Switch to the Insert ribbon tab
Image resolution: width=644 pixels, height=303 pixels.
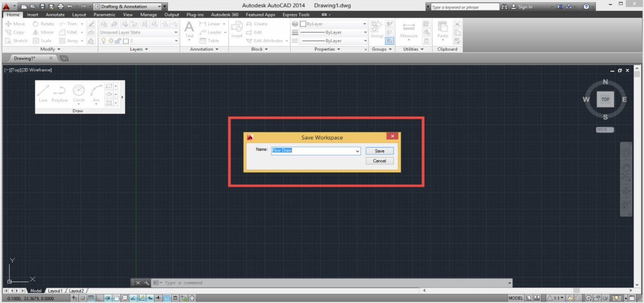32,15
